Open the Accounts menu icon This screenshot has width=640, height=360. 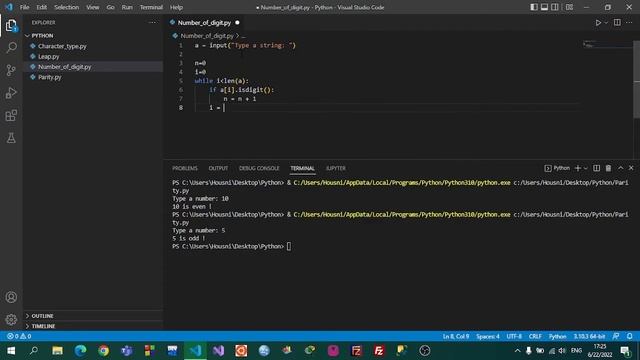[11, 297]
